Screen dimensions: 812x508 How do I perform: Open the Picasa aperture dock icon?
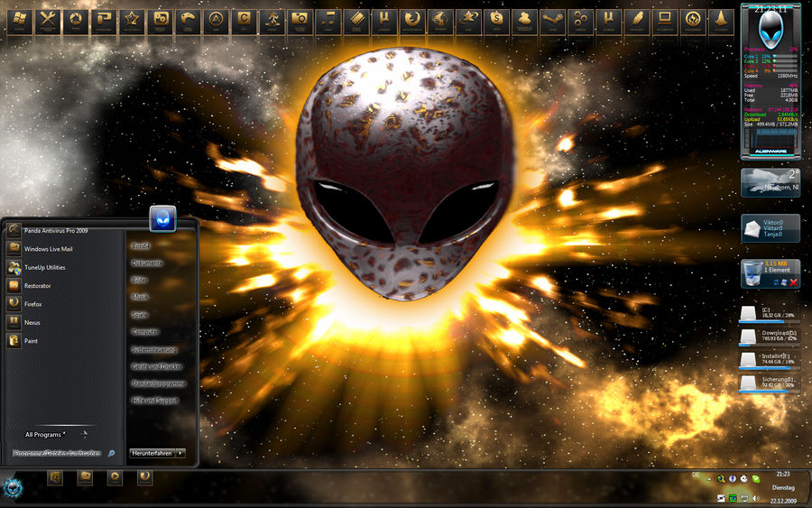(x=76, y=22)
